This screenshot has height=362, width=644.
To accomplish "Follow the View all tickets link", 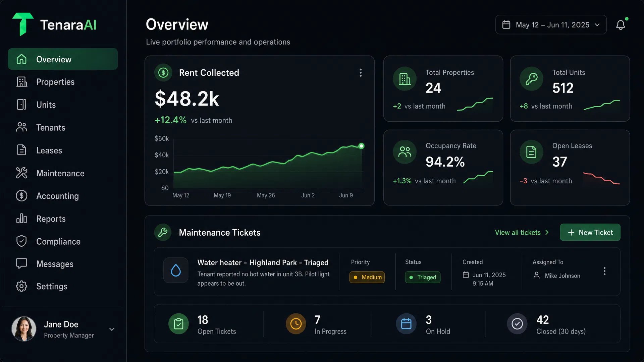I will [x=522, y=233].
